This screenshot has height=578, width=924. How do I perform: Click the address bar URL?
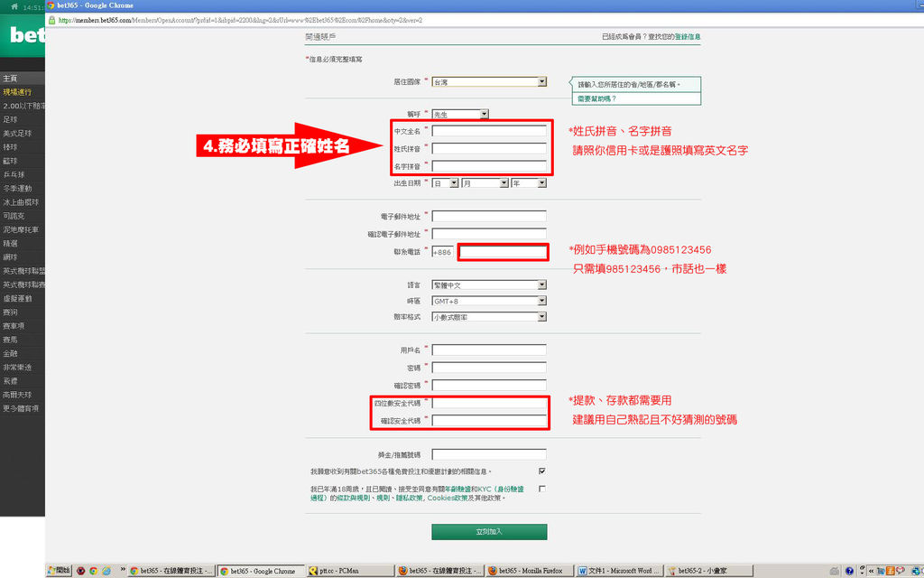pos(240,20)
